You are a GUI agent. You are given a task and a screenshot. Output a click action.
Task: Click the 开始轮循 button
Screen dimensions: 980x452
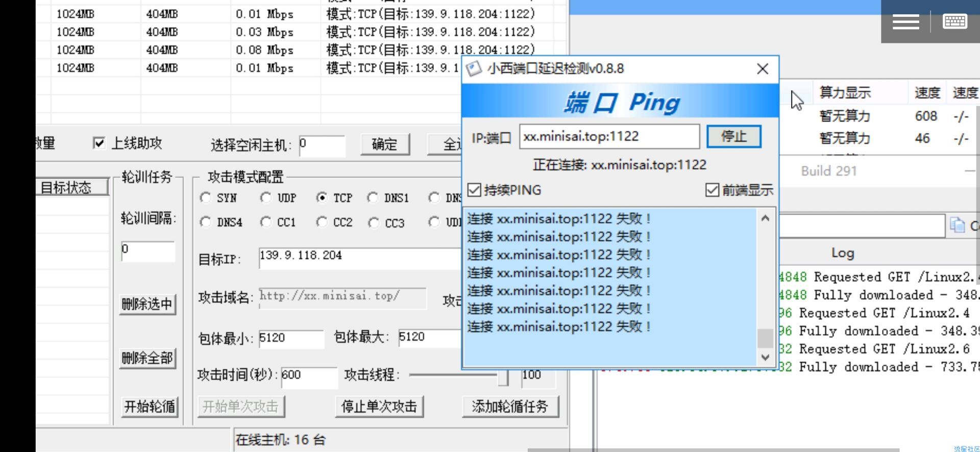[150, 407]
